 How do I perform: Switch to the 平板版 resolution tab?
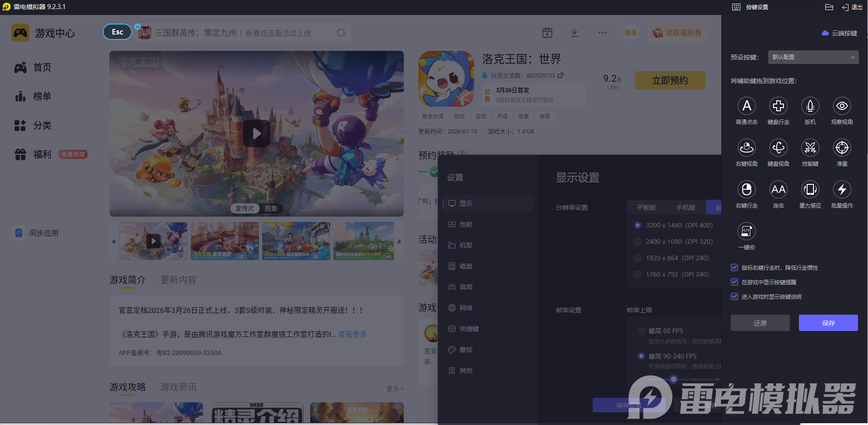click(x=646, y=208)
